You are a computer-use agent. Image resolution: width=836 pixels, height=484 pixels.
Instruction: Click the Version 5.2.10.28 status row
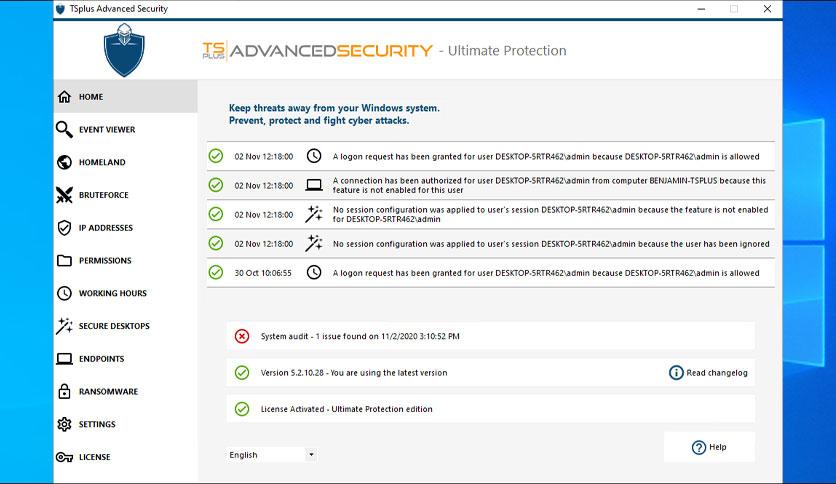491,373
